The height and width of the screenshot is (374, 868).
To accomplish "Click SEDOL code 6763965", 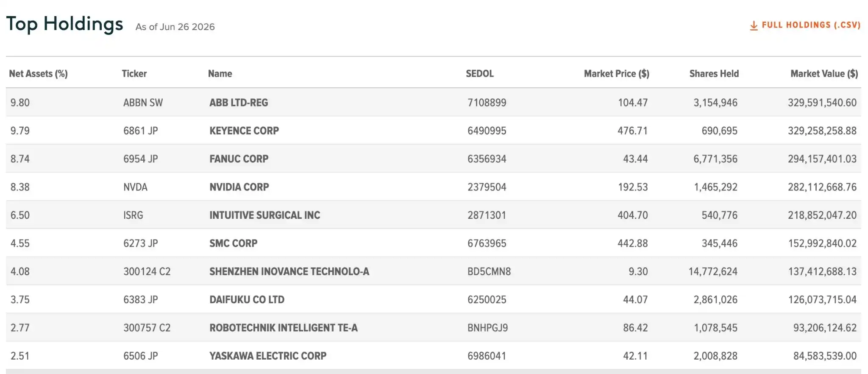I will 487,243.
